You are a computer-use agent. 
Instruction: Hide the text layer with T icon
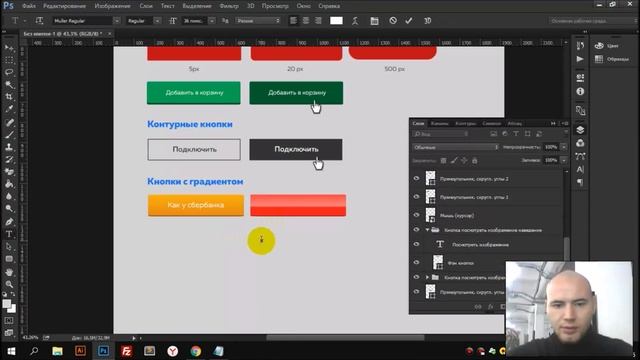click(x=416, y=244)
